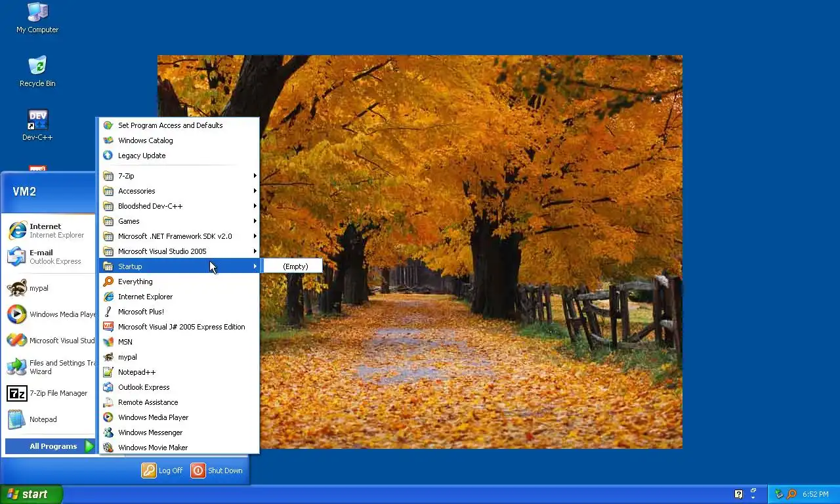Open Set Program Access and Defaults

pyautogui.click(x=178, y=125)
